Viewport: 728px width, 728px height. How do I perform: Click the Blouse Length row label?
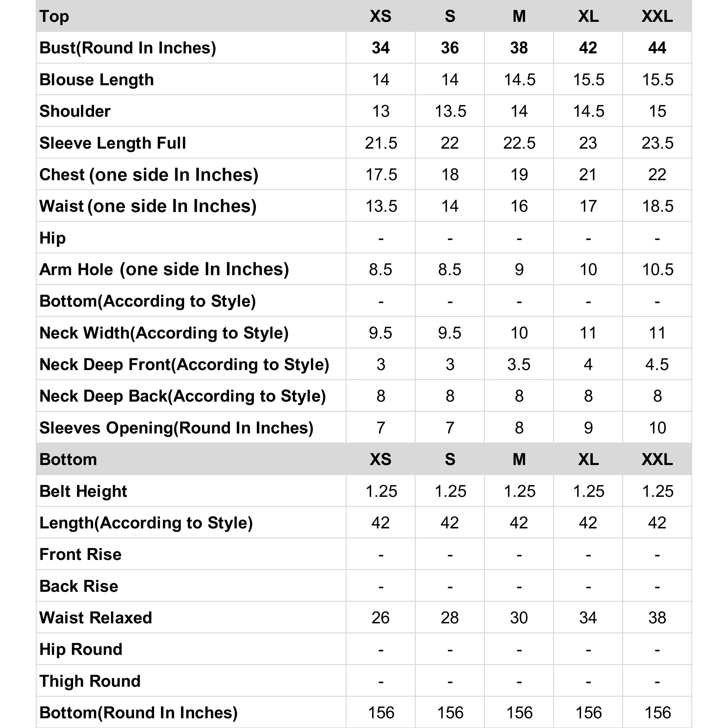(x=96, y=79)
